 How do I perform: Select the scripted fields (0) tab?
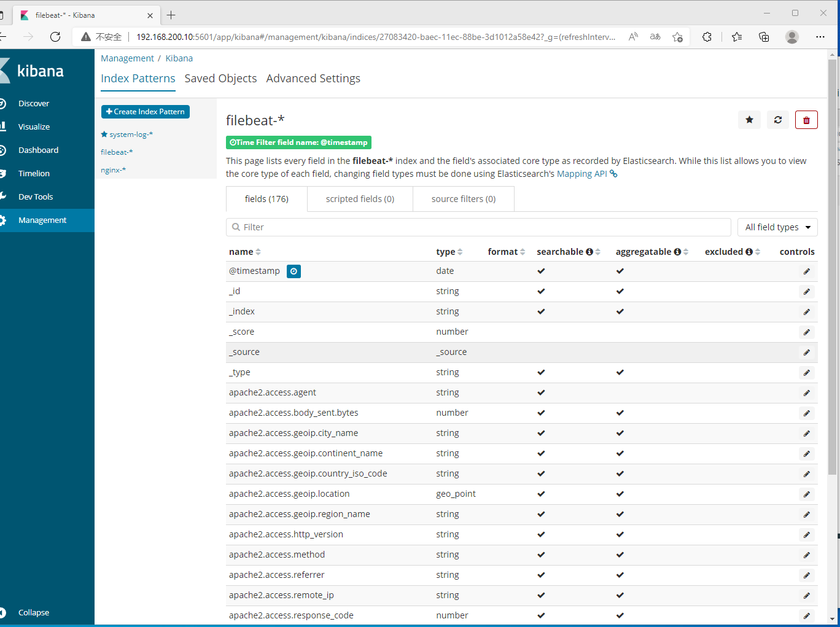coord(360,199)
